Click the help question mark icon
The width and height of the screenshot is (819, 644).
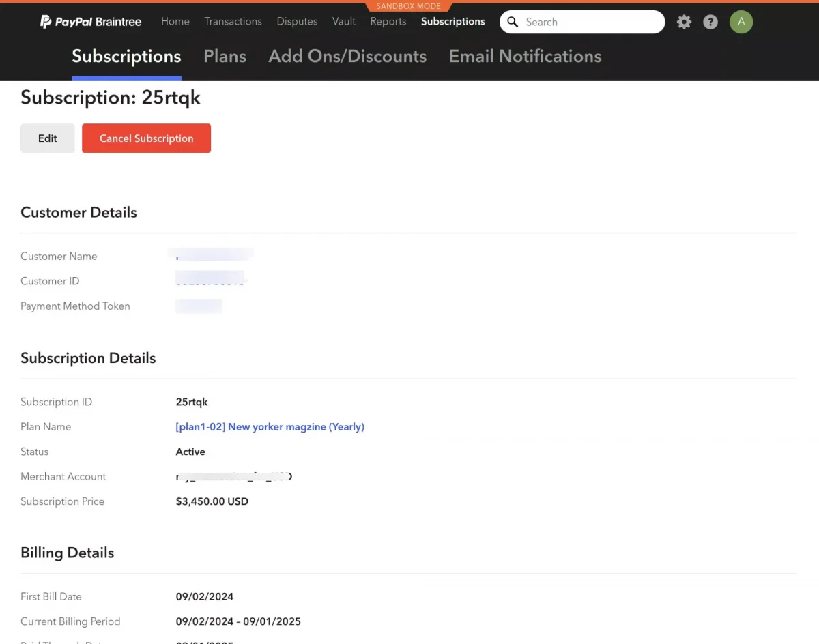pos(710,22)
